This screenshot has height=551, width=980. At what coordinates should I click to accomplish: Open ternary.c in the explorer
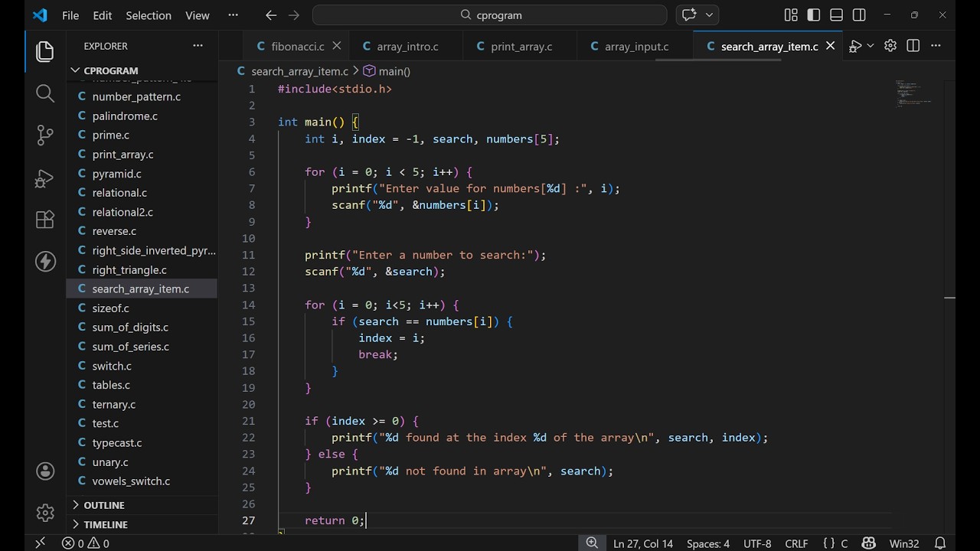coord(142,404)
